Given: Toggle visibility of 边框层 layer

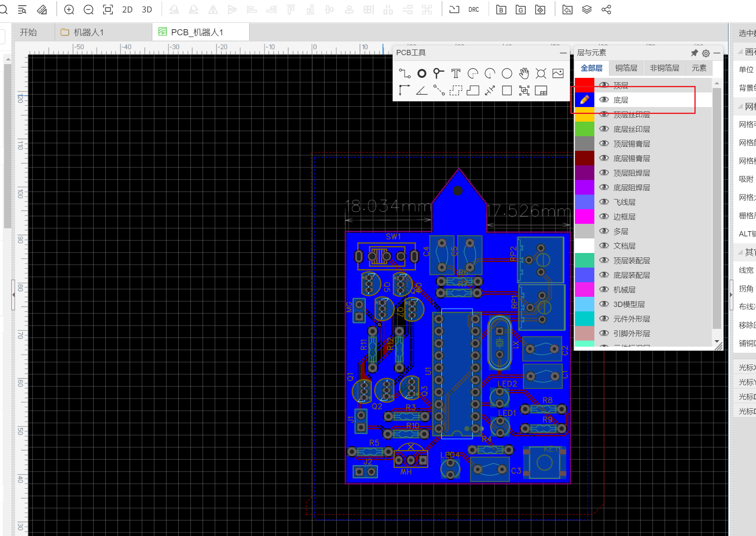Looking at the screenshot, I should [604, 217].
